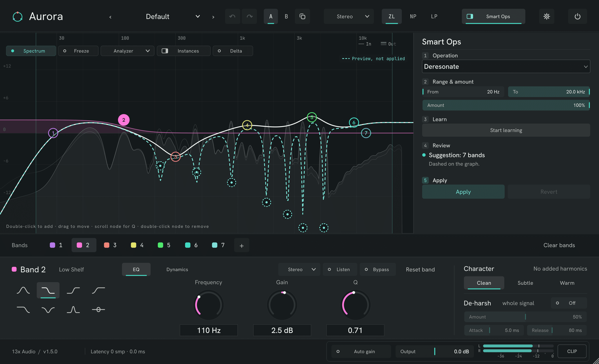Switch to LP phase mode
This screenshot has width=599, height=364.
tap(434, 16)
